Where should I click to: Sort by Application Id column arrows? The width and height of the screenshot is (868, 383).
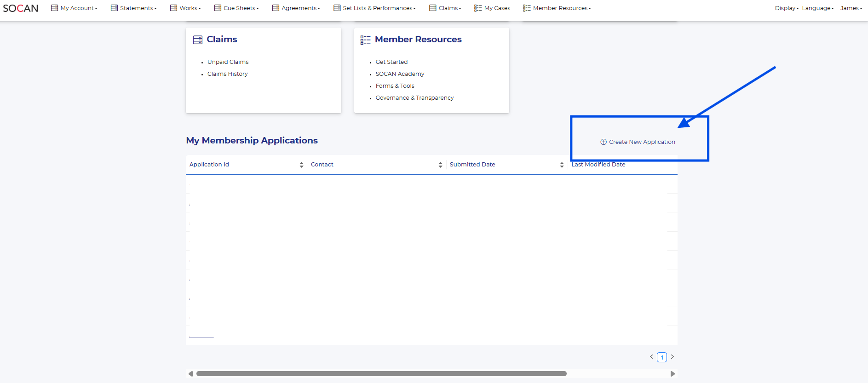(x=301, y=165)
